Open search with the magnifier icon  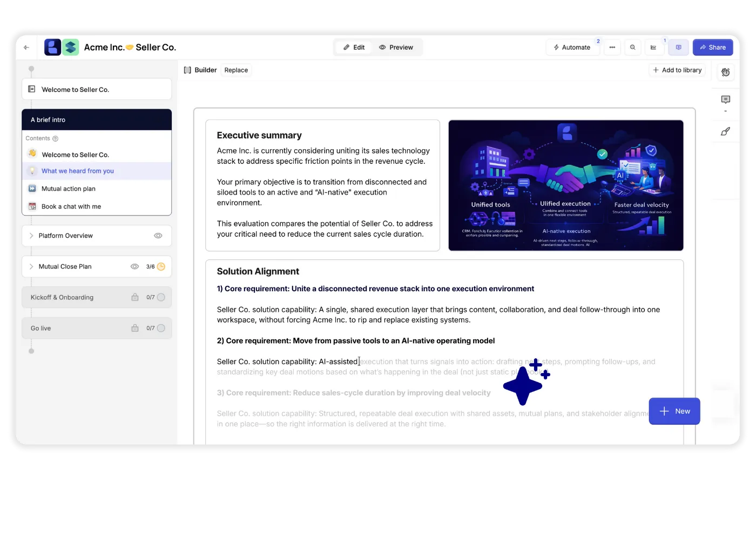[x=633, y=48]
